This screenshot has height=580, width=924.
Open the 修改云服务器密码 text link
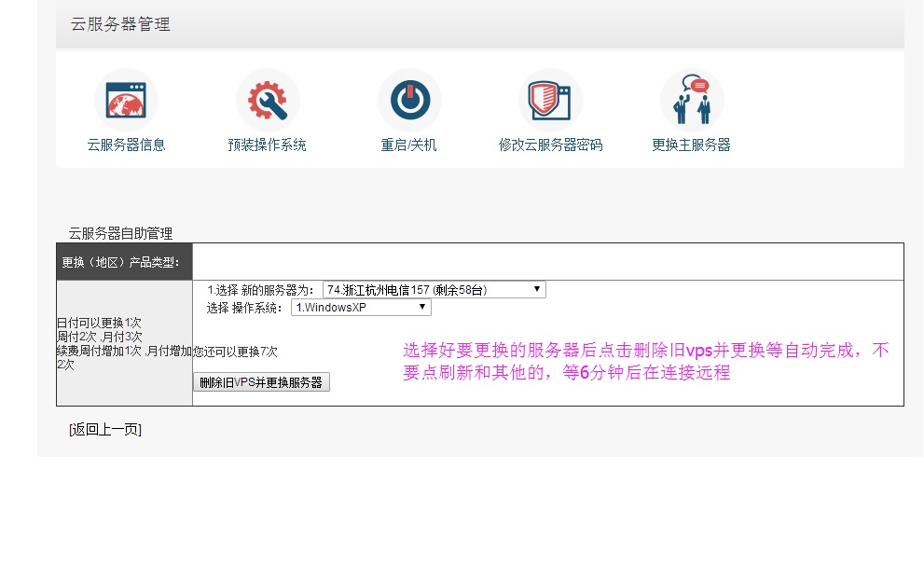(x=550, y=145)
